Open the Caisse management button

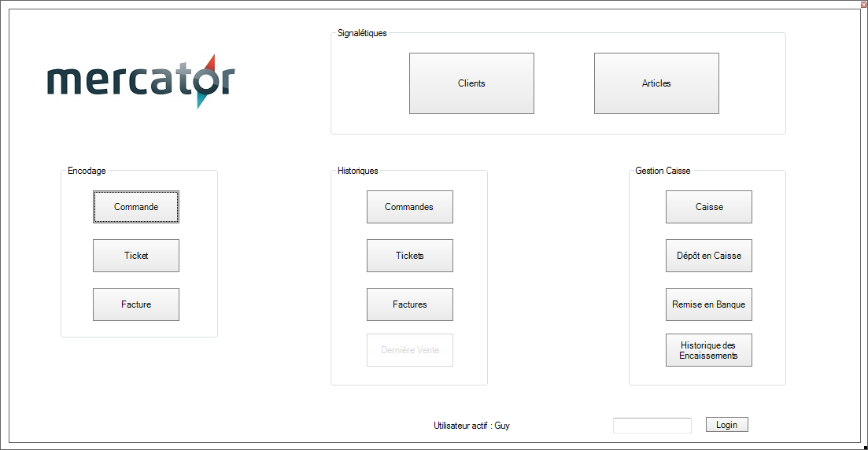708,207
